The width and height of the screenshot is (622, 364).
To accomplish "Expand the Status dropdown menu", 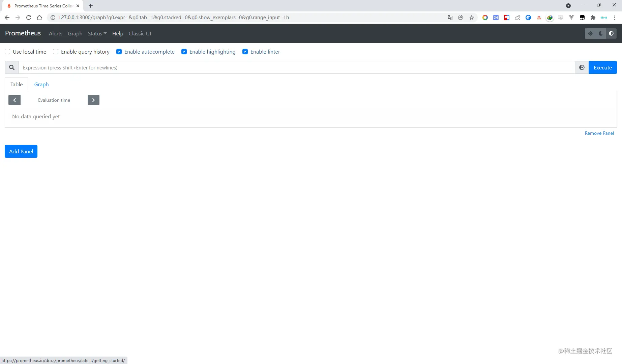I will 97,33.
